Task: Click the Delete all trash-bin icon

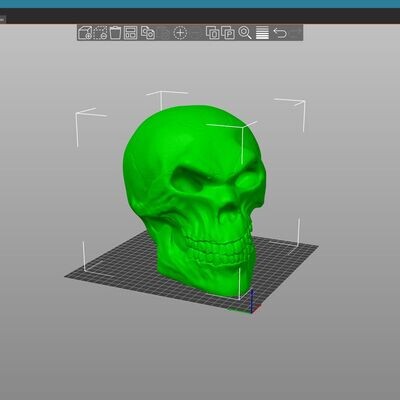Action: pyautogui.click(x=115, y=33)
